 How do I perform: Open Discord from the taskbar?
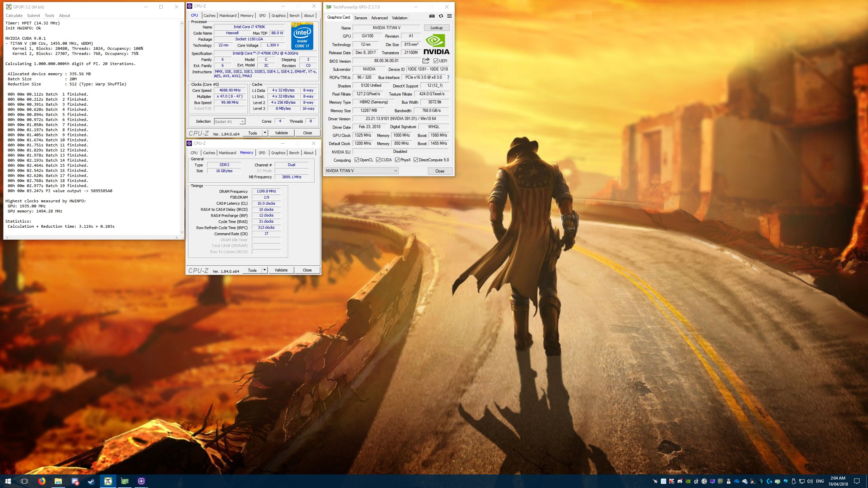(75, 481)
